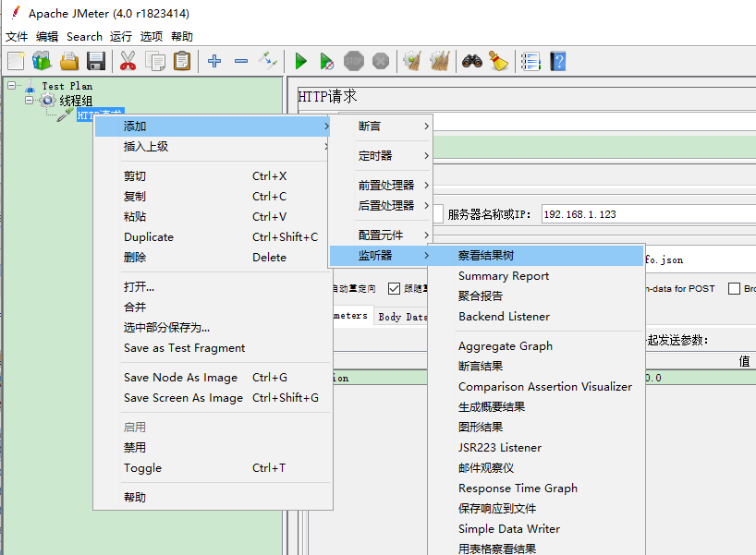Click the Stop test icon
The image size is (756, 555).
point(354,61)
